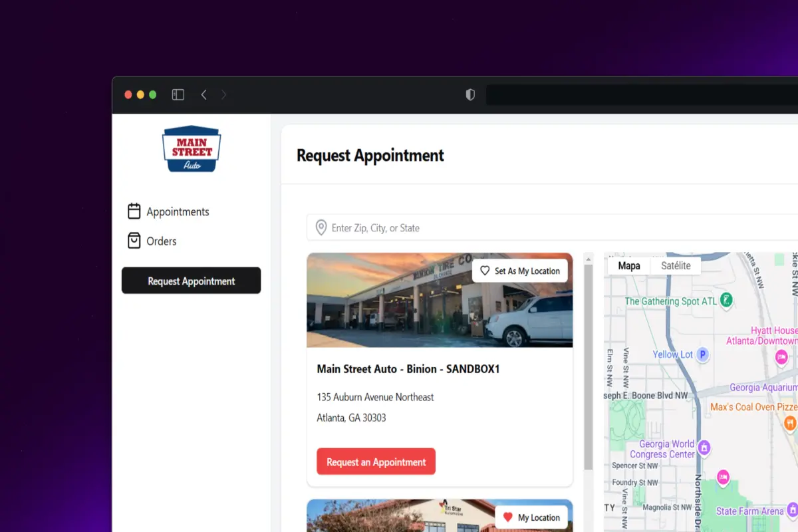Click the browser address bar
Screen dimensions: 798x532
642,95
